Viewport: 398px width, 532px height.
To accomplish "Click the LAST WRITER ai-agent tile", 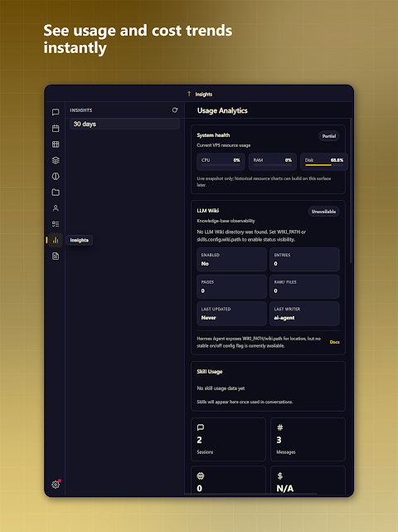I will [x=304, y=314].
